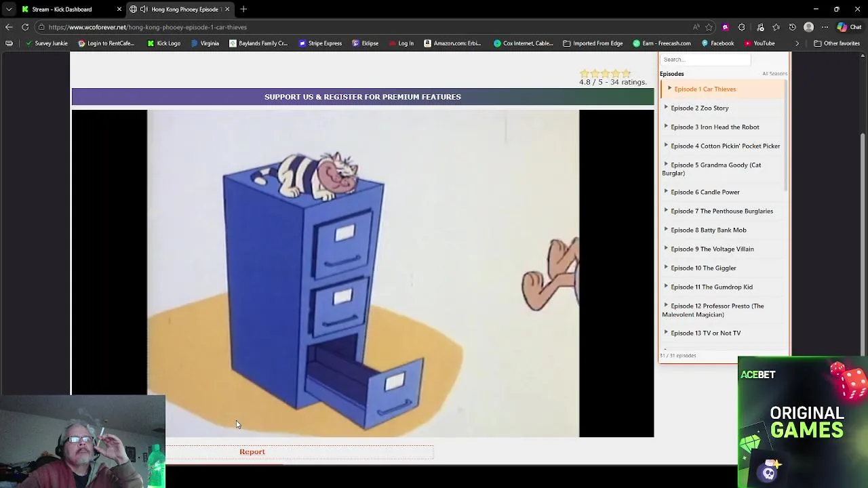
Task: Open the browser Settings and more menu
Action: click(825, 27)
